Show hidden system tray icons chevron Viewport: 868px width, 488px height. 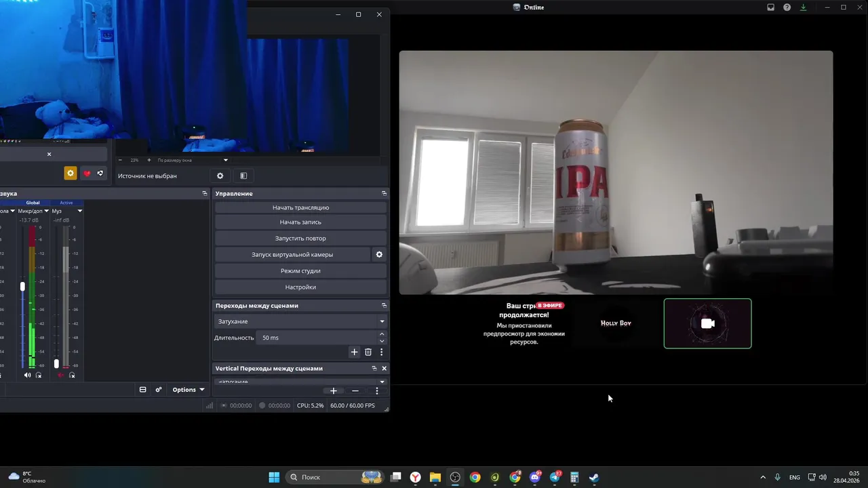click(x=763, y=477)
